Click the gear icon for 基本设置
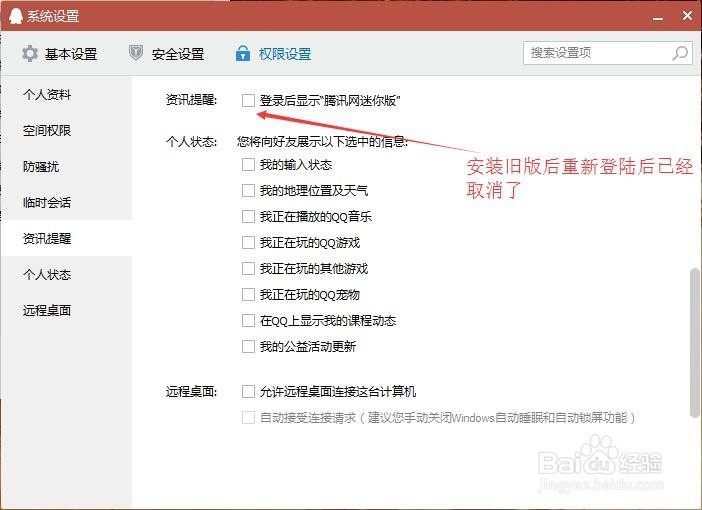The width and height of the screenshot is (702, 510). (x=30, y=54)
